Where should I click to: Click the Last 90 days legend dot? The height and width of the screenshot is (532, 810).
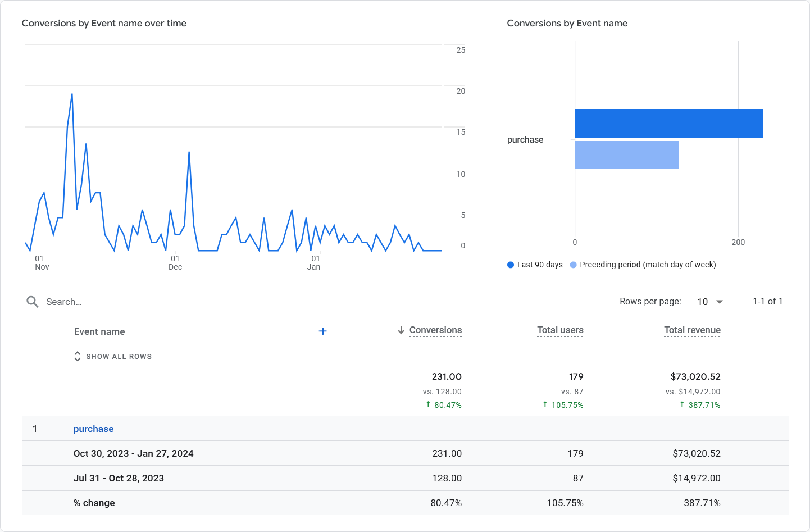pos(511,265)
